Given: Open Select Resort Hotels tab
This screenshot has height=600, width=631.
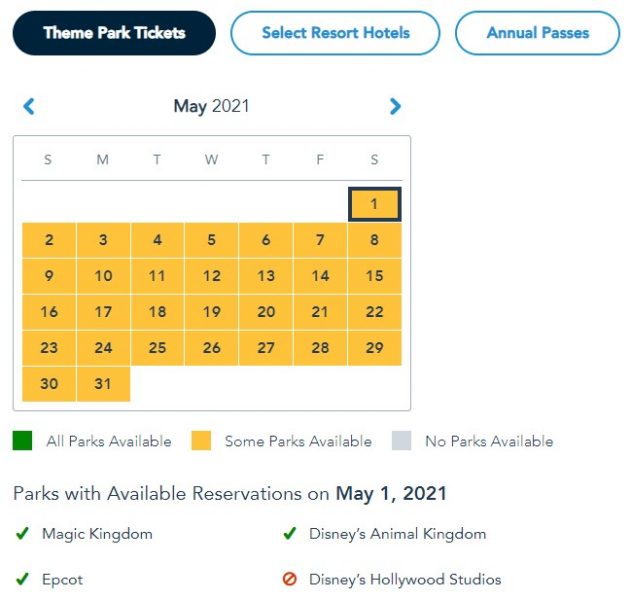Looking at the screenshot, I should pos(335,33).
